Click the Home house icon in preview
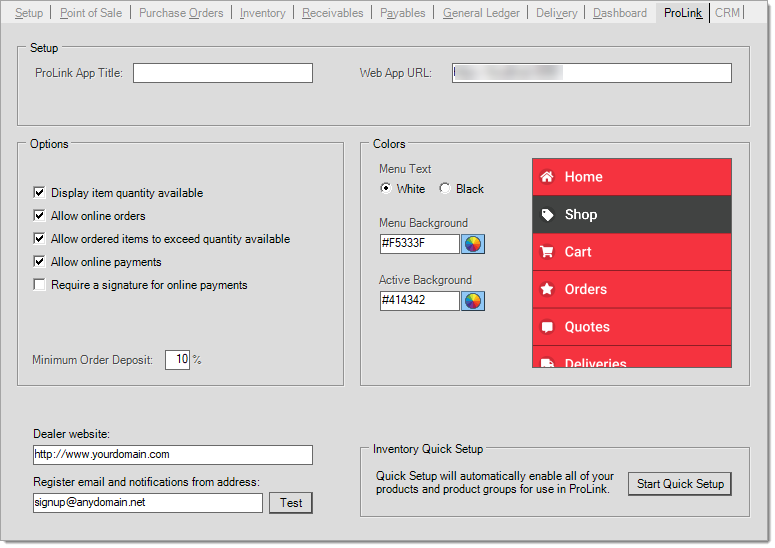The image size is (775, 548). (x=547, y=176)
